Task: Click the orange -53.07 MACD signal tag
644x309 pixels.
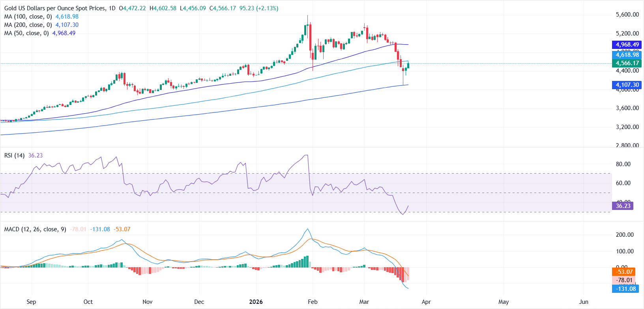Action: (624, 272)
